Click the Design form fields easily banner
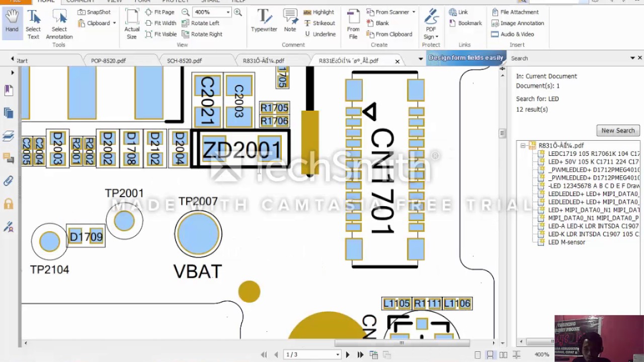The width and height of the screenshot is (644, 362). tap(466, 58)
